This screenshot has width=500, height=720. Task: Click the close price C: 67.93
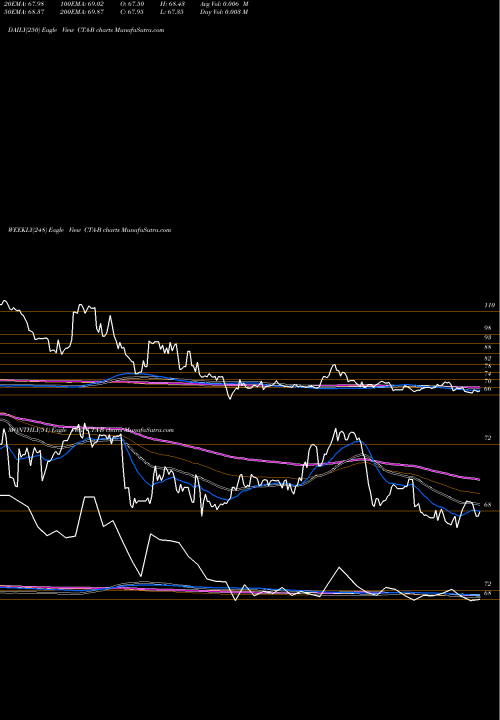coord(133,12)
